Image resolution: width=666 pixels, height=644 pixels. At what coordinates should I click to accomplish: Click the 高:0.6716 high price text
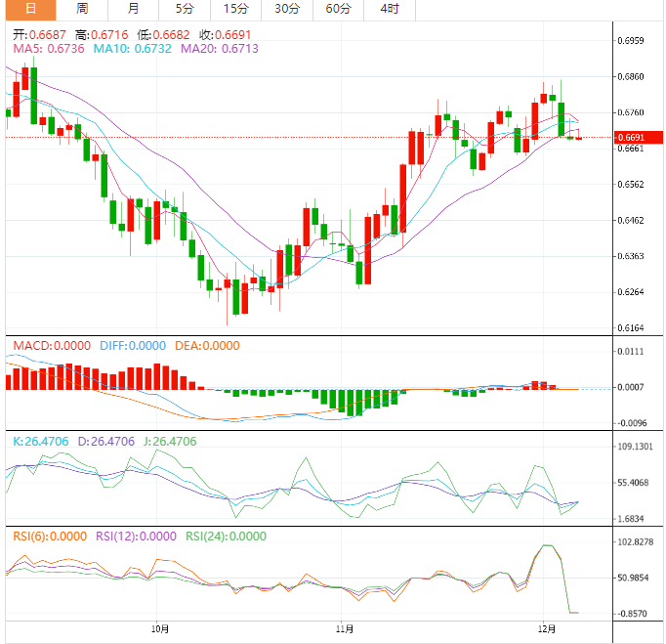102,34
